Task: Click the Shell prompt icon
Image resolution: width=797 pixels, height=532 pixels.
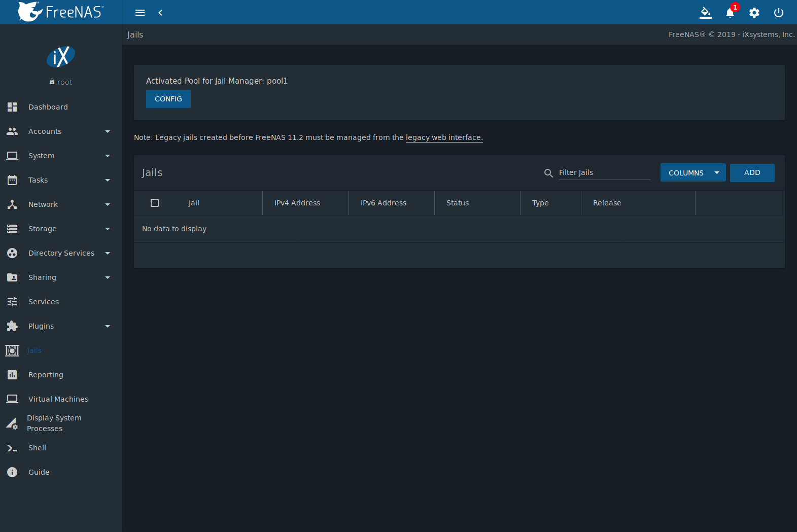Action: (12, 448)
